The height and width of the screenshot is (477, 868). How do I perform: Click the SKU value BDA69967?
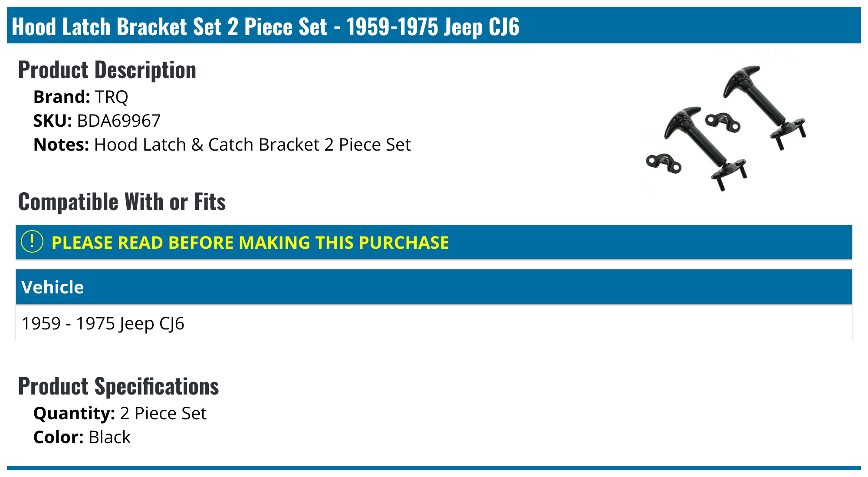click(x=118, y=121)
